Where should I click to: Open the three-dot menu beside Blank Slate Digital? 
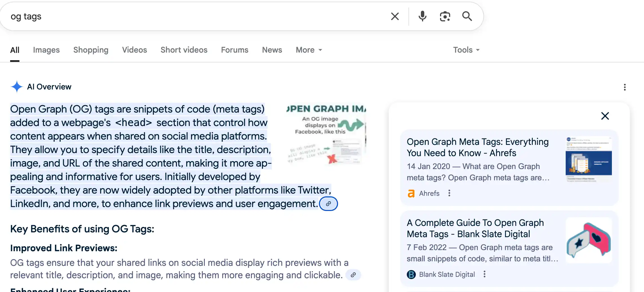485,274
